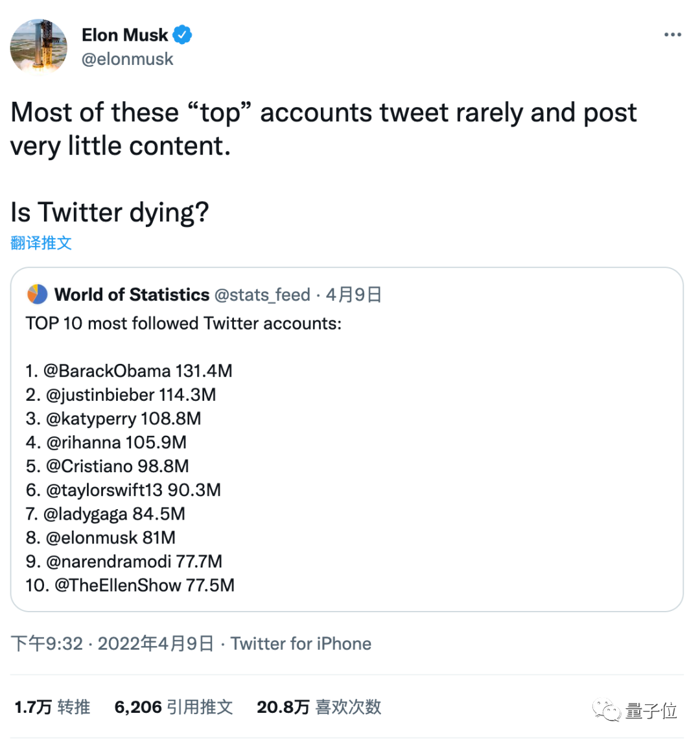Viewport: 700px width, 742px height.
Task: Open @justinbieber in the list
Action: coord(100,395)
